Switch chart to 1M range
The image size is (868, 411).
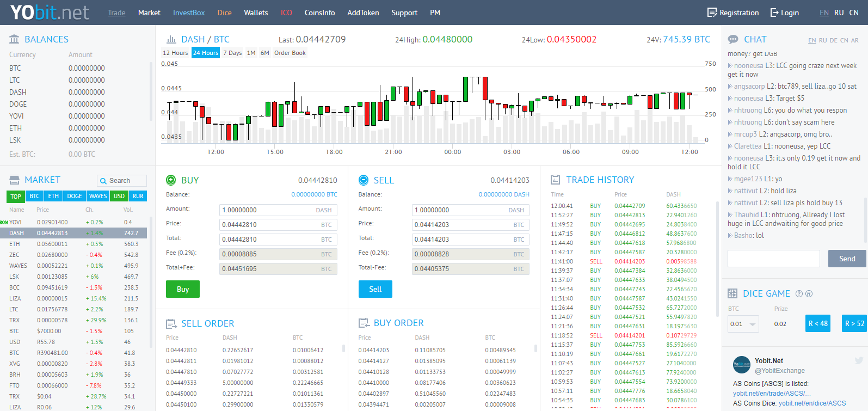click(x=251, y=53)
